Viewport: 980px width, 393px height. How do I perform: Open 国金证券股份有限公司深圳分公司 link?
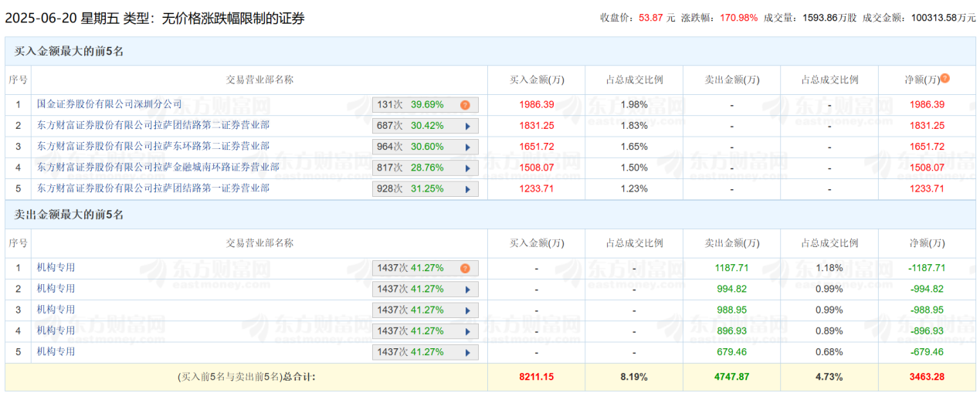tap(110, 104)
